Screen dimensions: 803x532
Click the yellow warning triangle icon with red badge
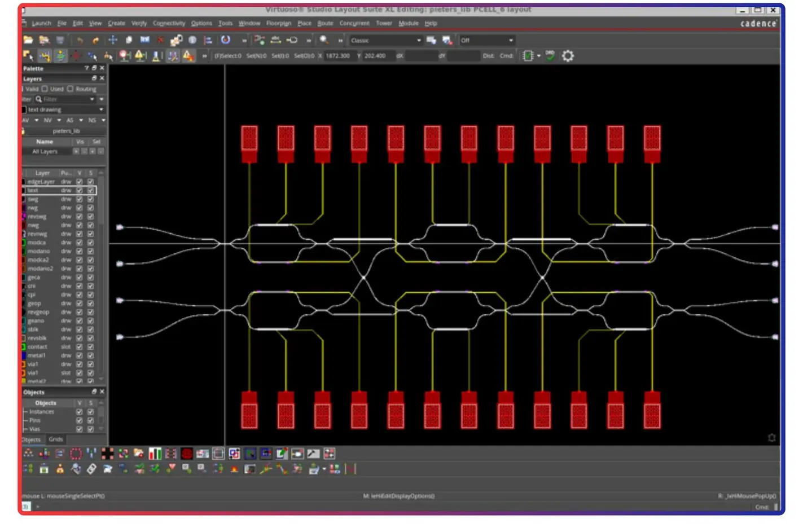coord(188,56)
